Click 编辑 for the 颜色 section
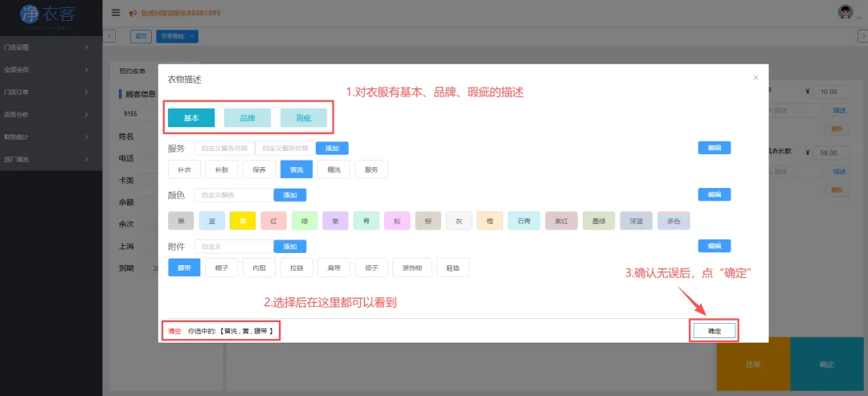 coord(714,194)
